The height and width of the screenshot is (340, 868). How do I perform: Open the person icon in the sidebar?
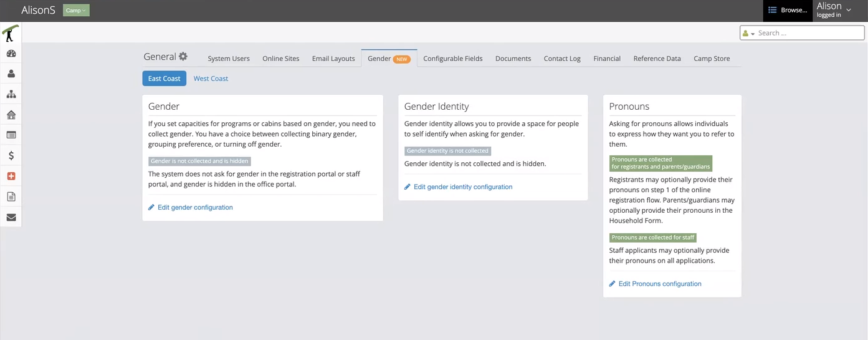(x=11, y=74)
